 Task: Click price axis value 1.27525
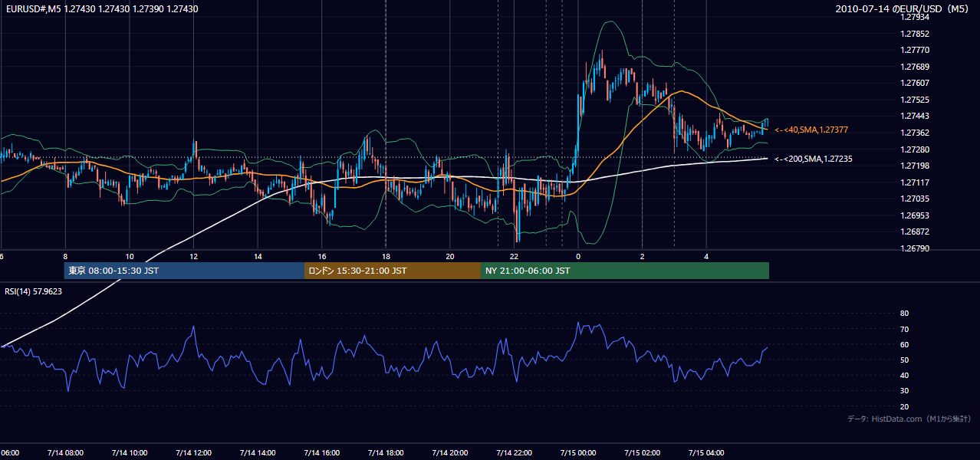click(x=916, y=100)
